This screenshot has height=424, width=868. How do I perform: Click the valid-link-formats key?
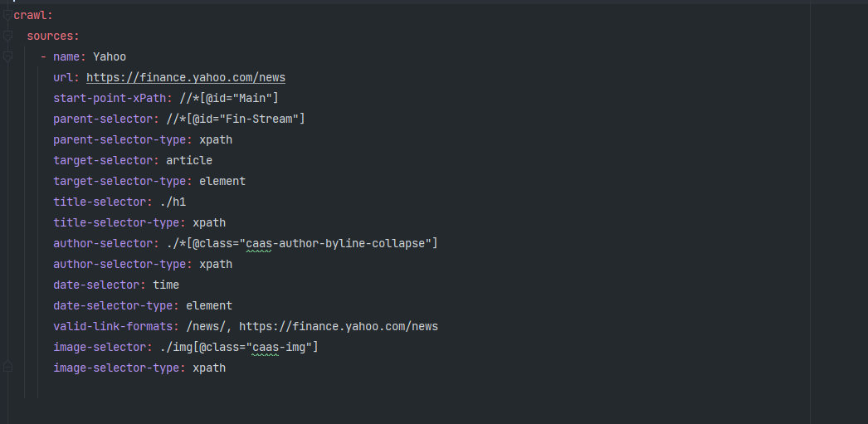point(116,327)
